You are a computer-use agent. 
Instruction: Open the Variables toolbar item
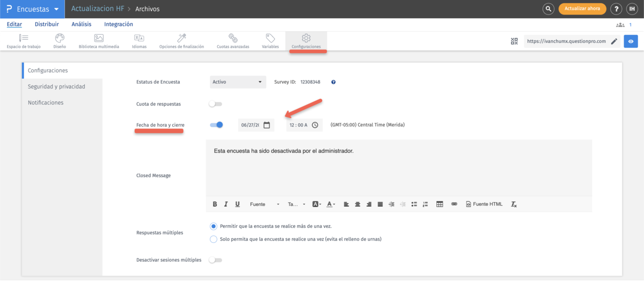(x=270, y=41)
